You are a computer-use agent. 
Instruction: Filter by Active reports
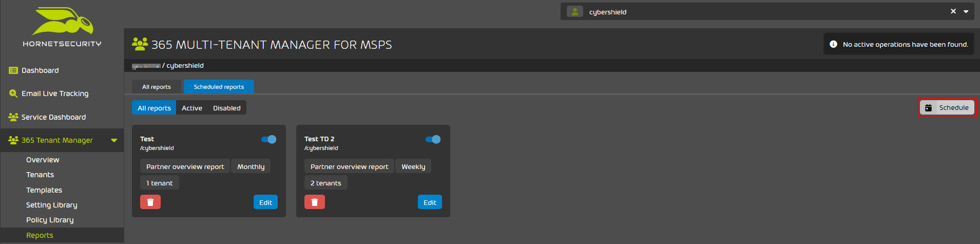(192, 108)
